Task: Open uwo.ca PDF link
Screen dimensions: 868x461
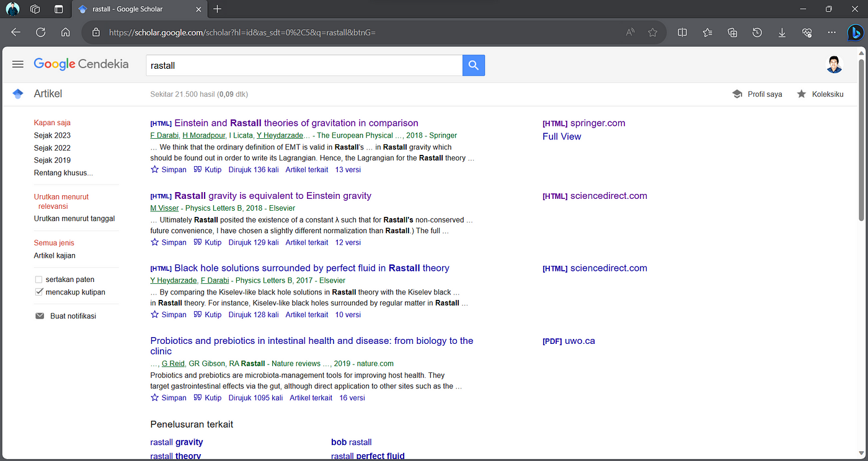Action: [x=569, y=341]
